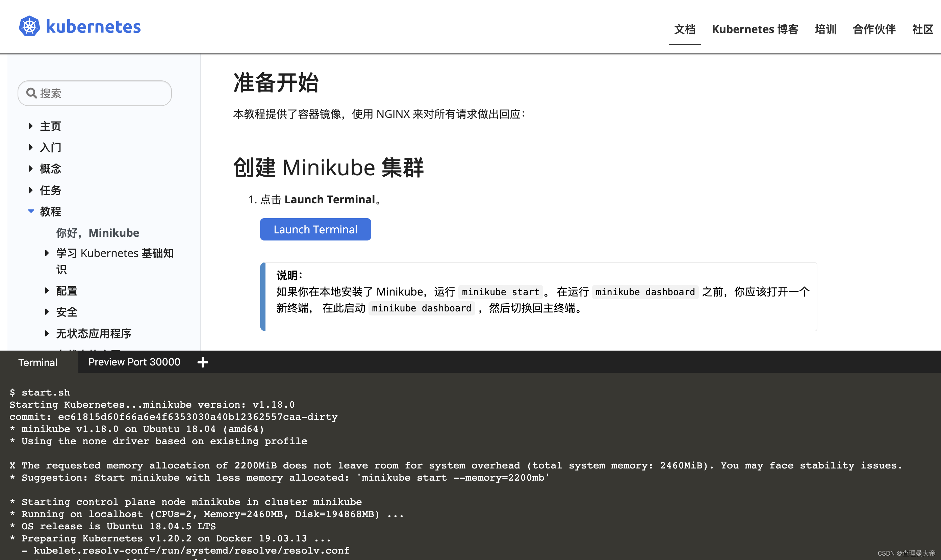This screenshot has height=560, width=941.
Task: Open the 你好，Minikube sidebar link
Action: (98, 233)
